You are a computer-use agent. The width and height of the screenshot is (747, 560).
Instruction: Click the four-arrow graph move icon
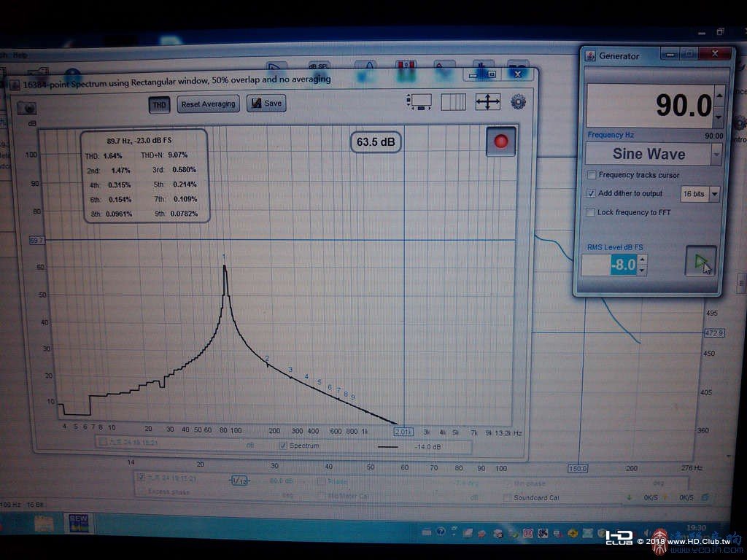488,102
